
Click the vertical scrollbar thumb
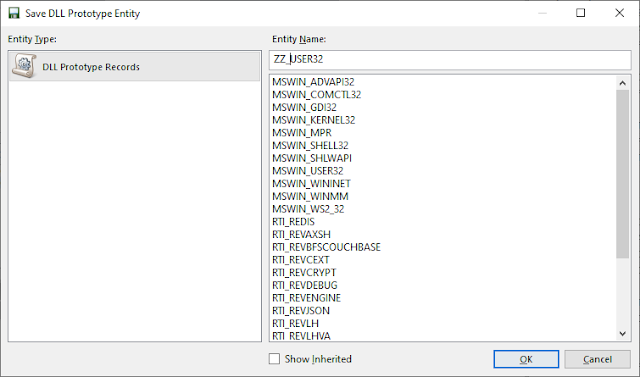622,174
